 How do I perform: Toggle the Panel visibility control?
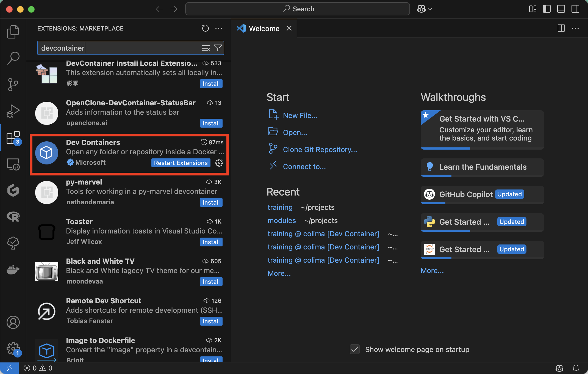[561, 9]
